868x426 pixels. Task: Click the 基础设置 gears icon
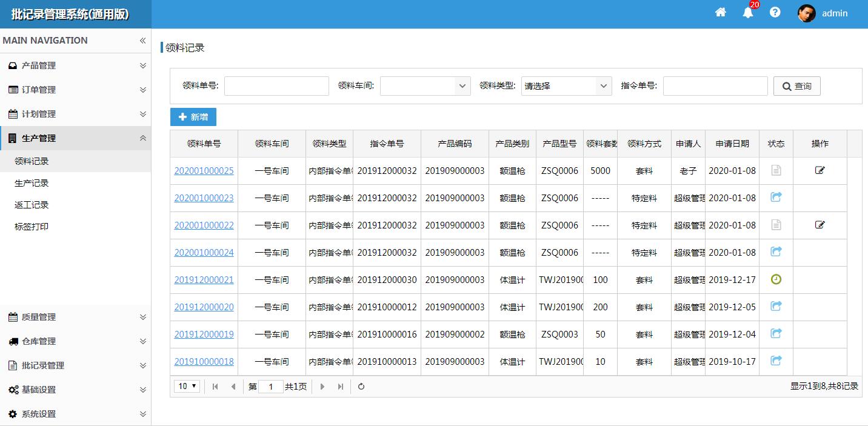tap(13, 390)
